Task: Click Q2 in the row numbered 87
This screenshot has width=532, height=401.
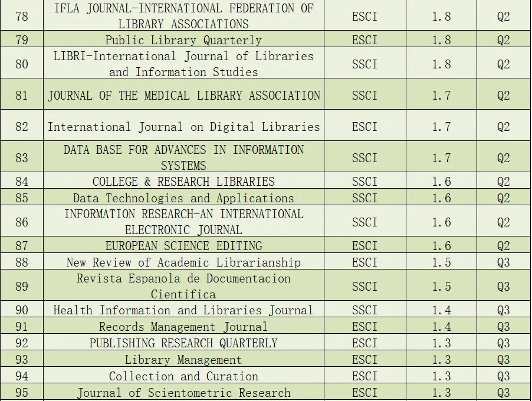Action: click(x=504, y=246)
